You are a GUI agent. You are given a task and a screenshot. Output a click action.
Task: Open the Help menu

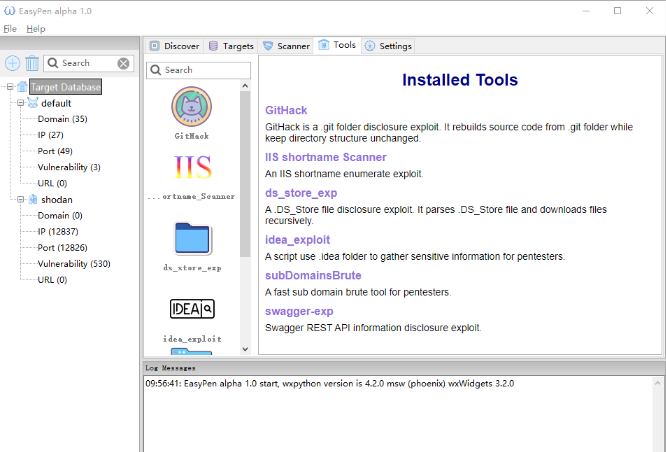coord(35,29)
